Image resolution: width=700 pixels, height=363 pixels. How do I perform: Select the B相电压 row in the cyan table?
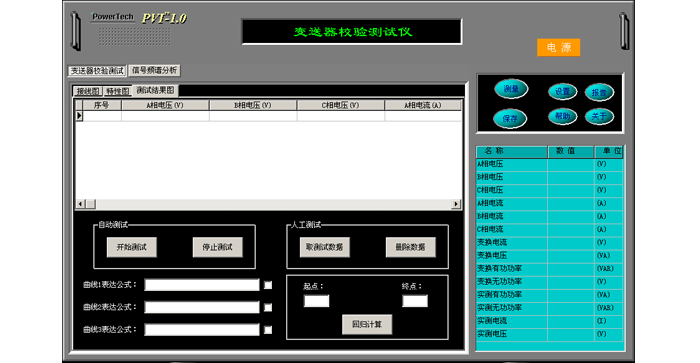pyautogui.click(x=550, y=177)
